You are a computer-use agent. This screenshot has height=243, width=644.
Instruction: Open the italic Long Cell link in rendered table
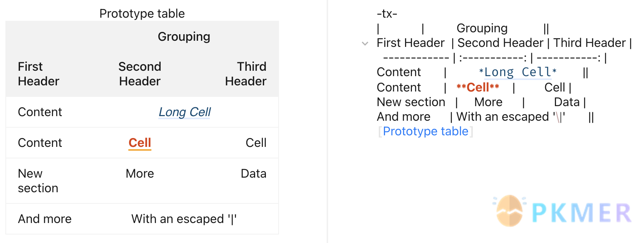[x=184, y=112]
